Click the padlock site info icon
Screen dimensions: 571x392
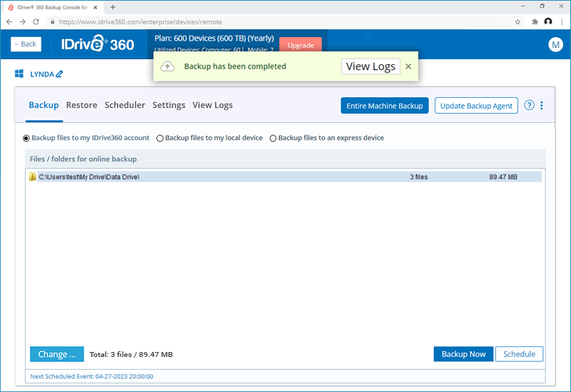52,22
